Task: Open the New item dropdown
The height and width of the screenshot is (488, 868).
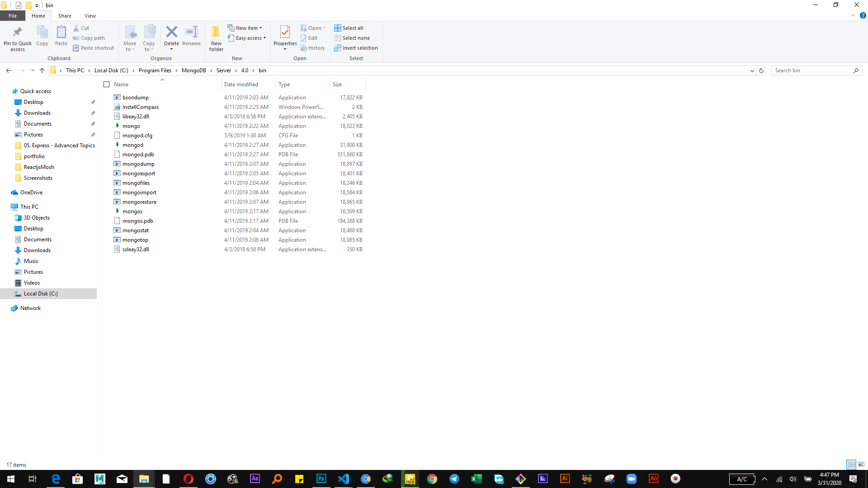Action: coord(245,28)
